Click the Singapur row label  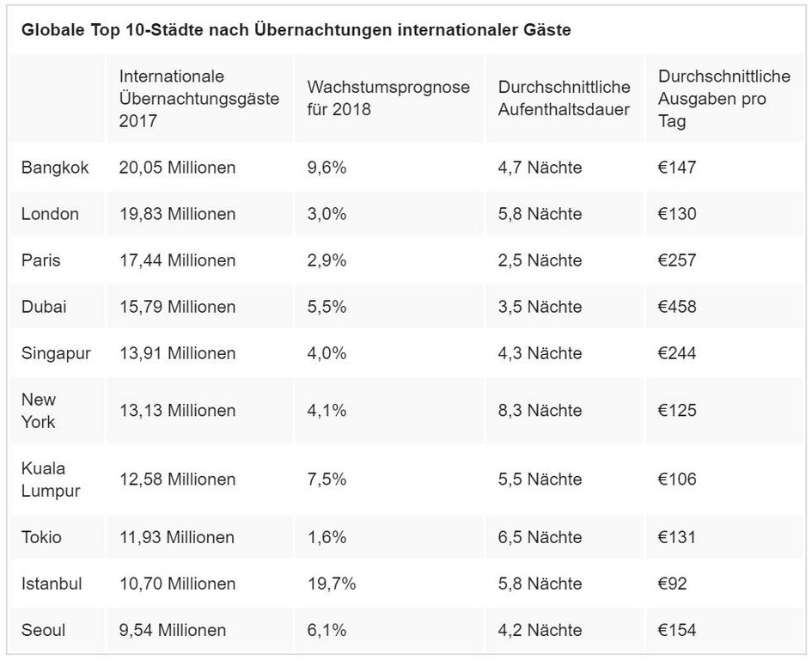coord(56,353)
